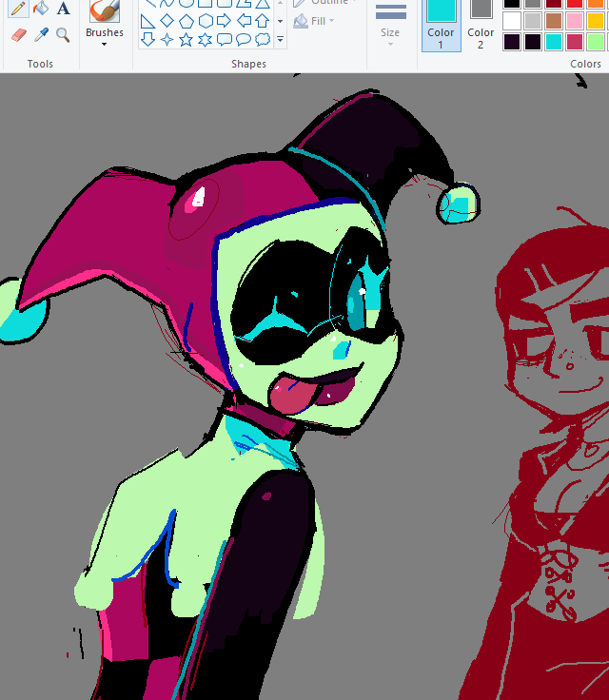
Task: Pick the six-point star shape
Action: pos(206,39)
